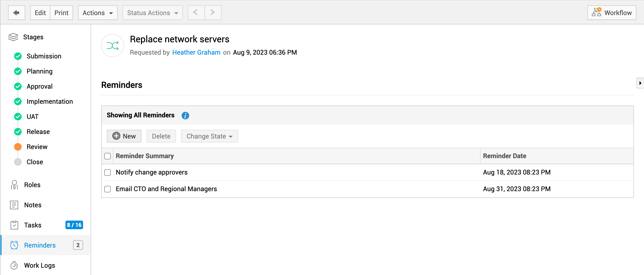Open Work Logs from sidebar icon
The width and height of the screenshot is (644, 275).
click(x=14, y=265)
